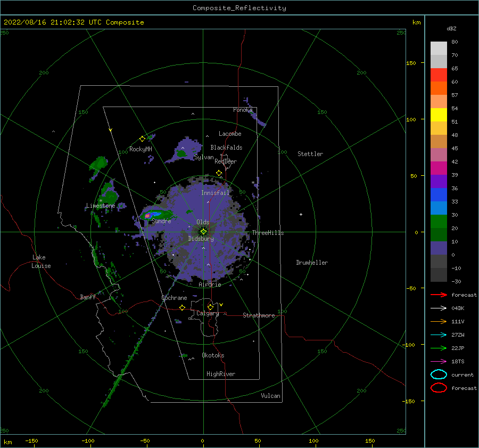The height and width of the screenshot is (448, 479).
Task: Click the Vulcan city label
Action: point(271,396)
